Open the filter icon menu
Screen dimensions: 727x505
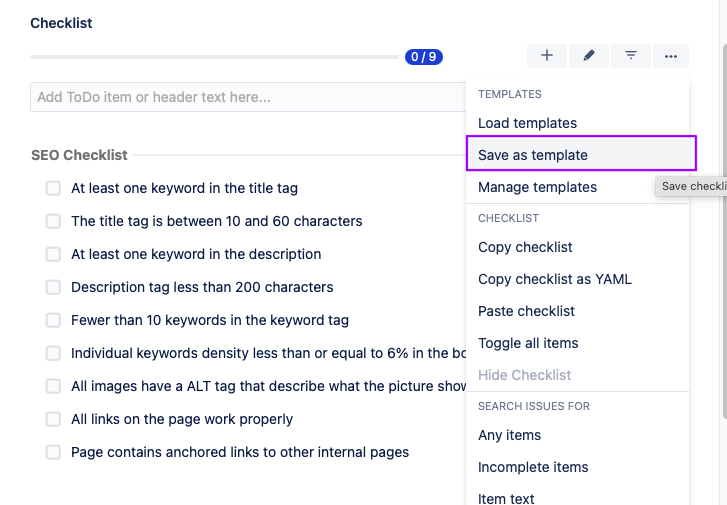tap(631, 56)
